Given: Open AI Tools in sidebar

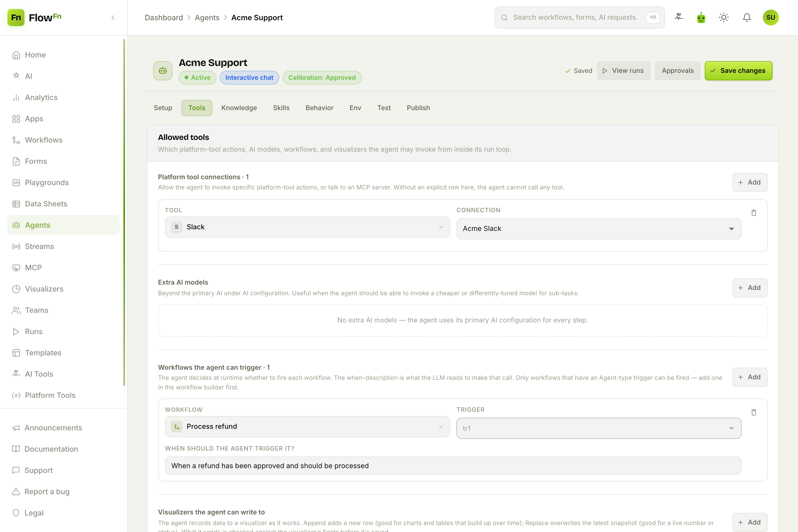Looking at the screenshot, I should click(64, 374).
